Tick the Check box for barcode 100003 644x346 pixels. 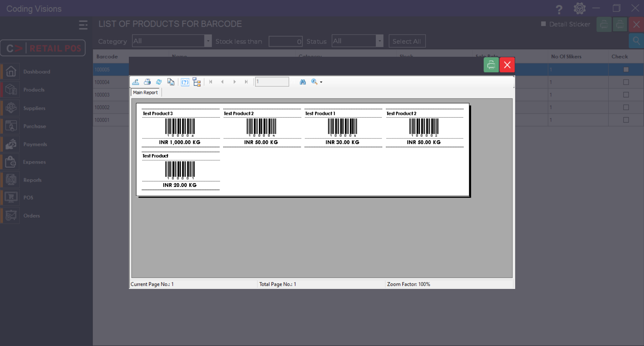tap(626, 95)
